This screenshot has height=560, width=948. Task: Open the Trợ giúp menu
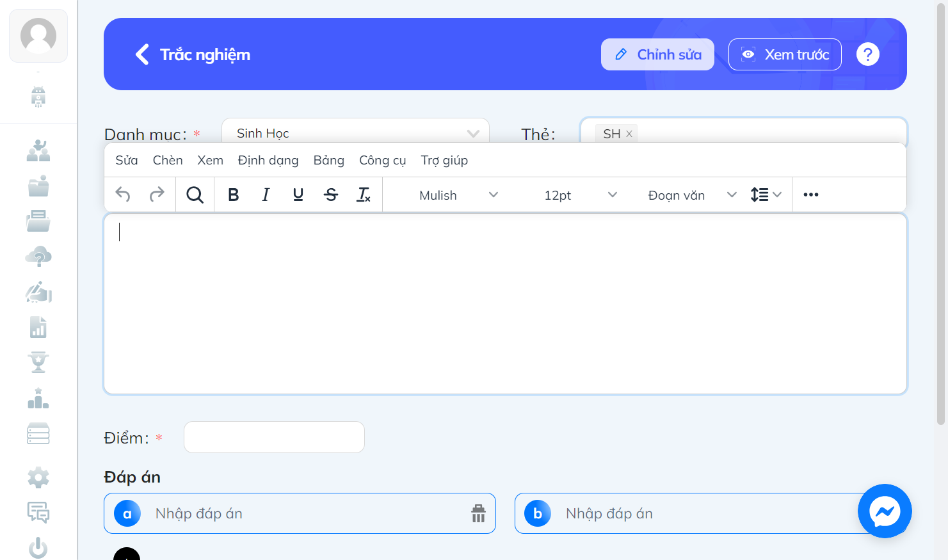(444, 160)
